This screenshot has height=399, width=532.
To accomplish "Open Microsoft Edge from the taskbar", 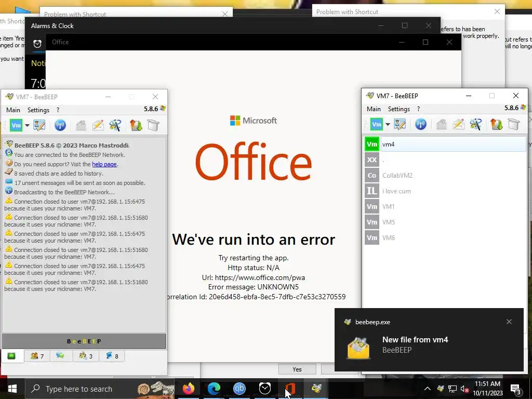I will [214, 389].
